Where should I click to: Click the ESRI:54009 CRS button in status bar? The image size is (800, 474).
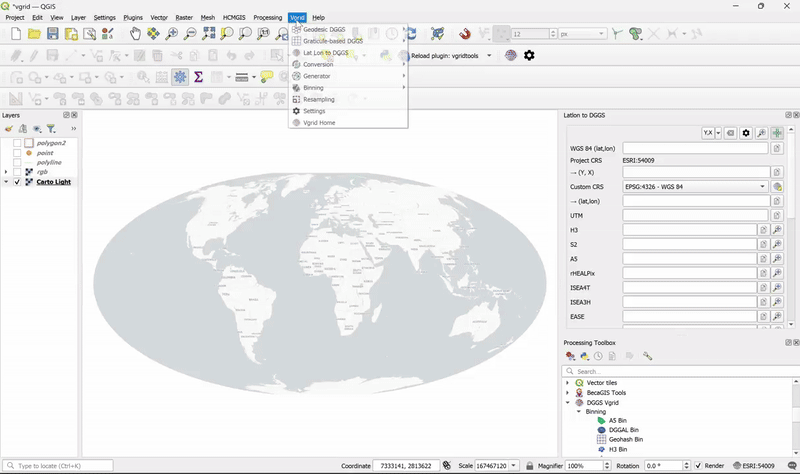pyautogui.click(x=756, y=466)
